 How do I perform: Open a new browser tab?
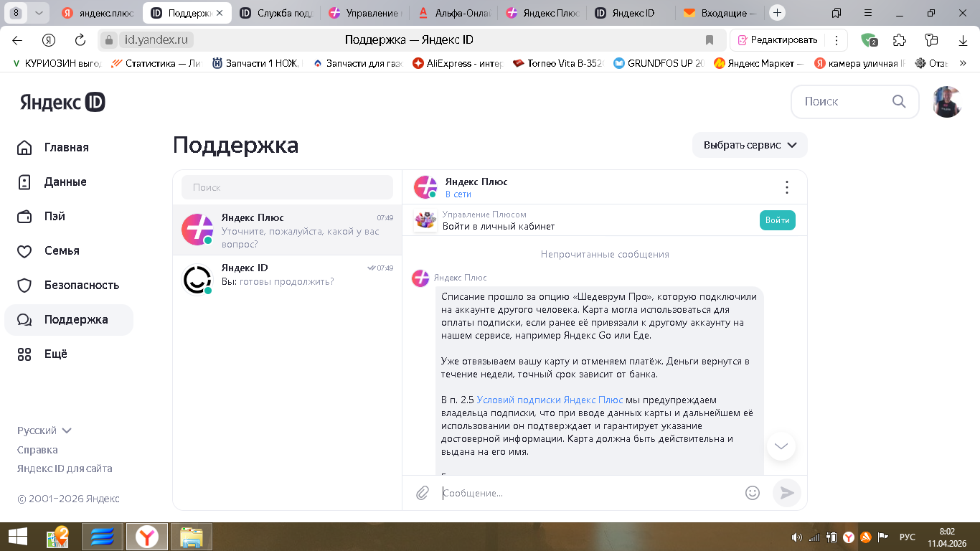777,13
